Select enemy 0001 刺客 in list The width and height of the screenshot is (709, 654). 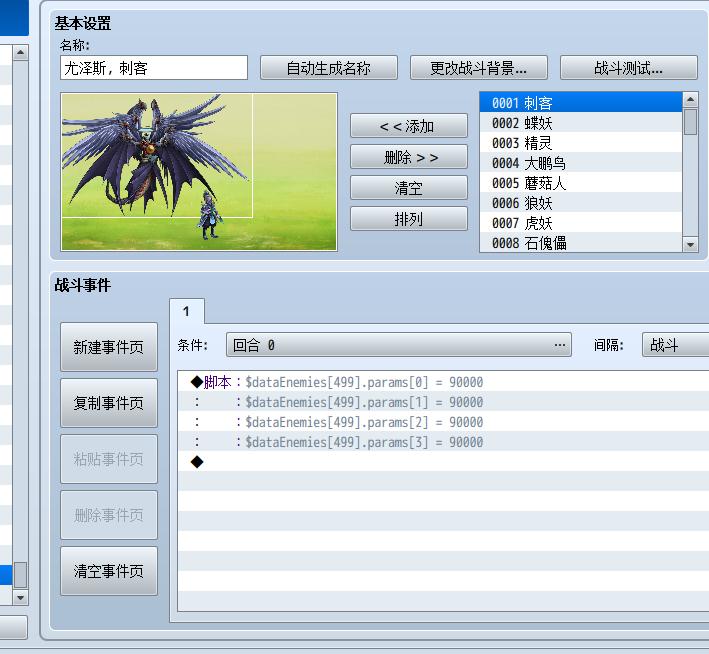click(x=581, y=103)
